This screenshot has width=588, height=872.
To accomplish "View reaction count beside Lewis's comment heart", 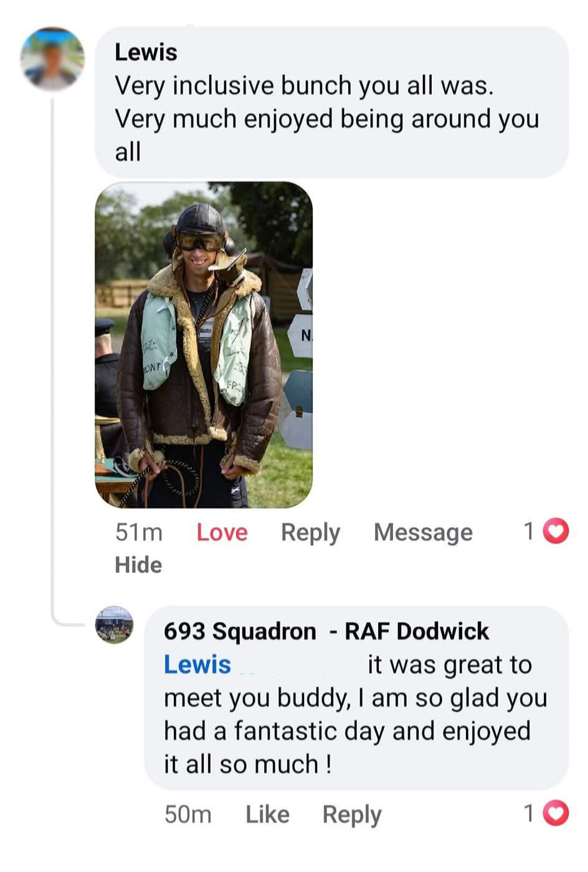I will (529, 531).
